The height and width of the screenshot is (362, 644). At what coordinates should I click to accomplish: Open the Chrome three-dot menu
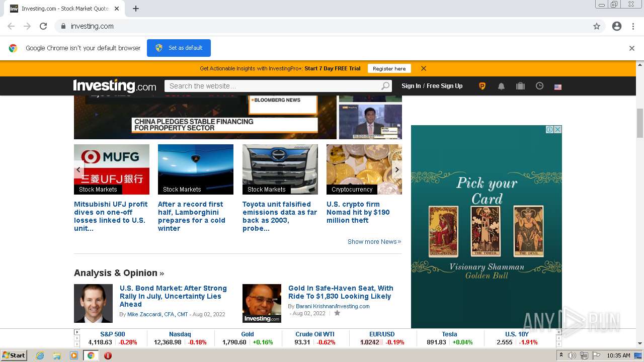tap(633, 26)
